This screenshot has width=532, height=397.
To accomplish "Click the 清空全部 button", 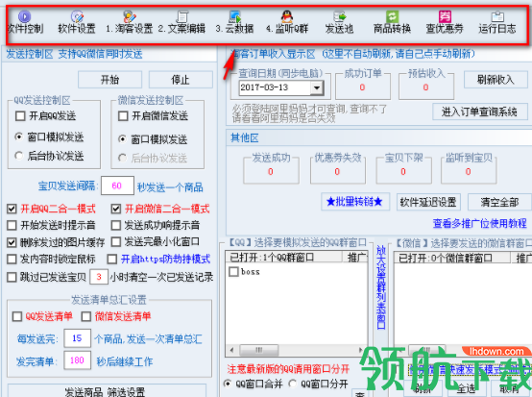I will [499, 203].
